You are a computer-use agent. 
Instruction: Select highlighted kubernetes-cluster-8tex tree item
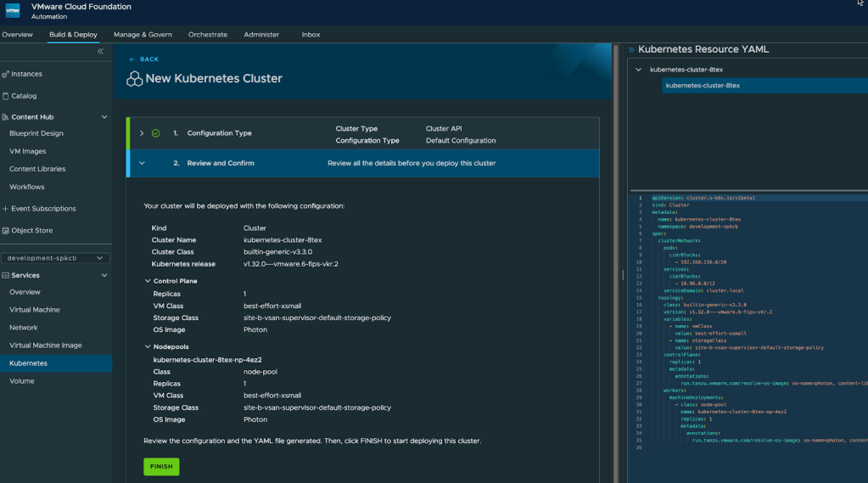click(x=764, y=85)
